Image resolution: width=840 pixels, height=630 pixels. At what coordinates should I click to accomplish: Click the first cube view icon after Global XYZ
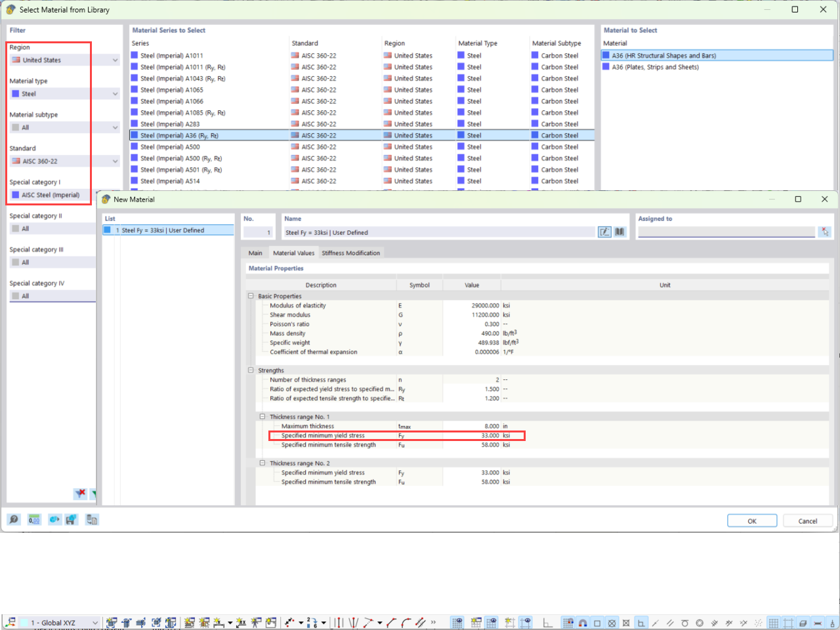112,623
